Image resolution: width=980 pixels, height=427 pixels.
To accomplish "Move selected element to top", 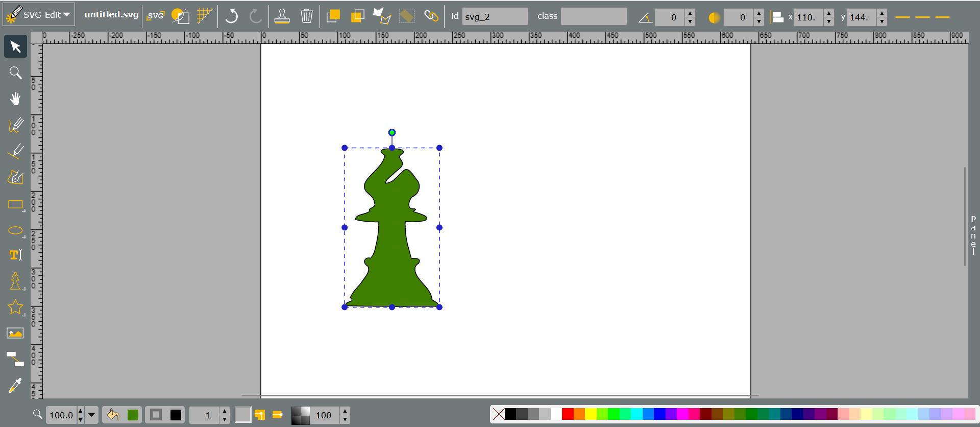I will coord(333,16).
